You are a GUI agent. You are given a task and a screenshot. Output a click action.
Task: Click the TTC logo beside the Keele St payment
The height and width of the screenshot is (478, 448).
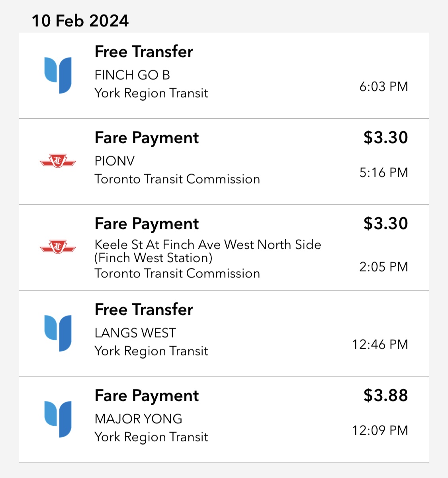pos(58,247)
